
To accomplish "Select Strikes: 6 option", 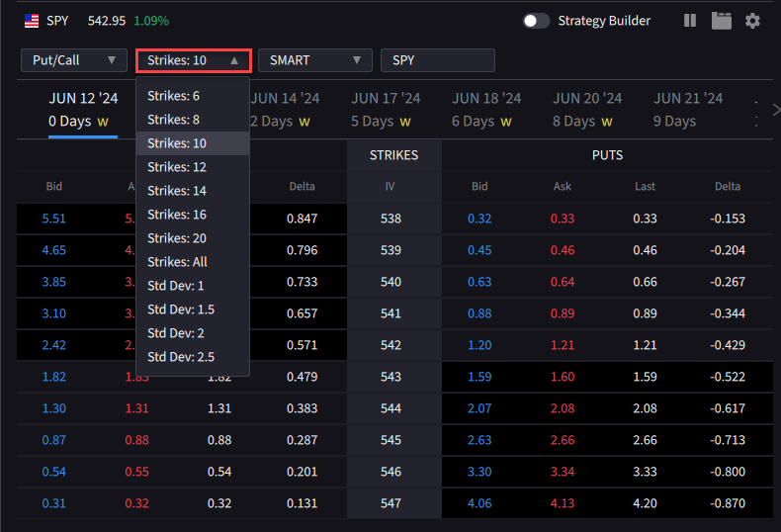I will pos(192,96).
